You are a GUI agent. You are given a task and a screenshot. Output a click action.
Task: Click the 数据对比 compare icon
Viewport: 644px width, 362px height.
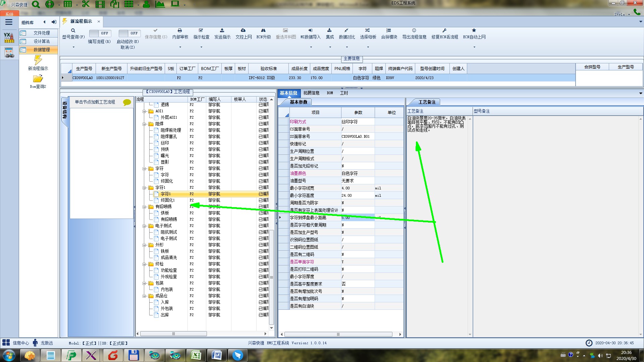pyautogui.click(x=346, y=31)
